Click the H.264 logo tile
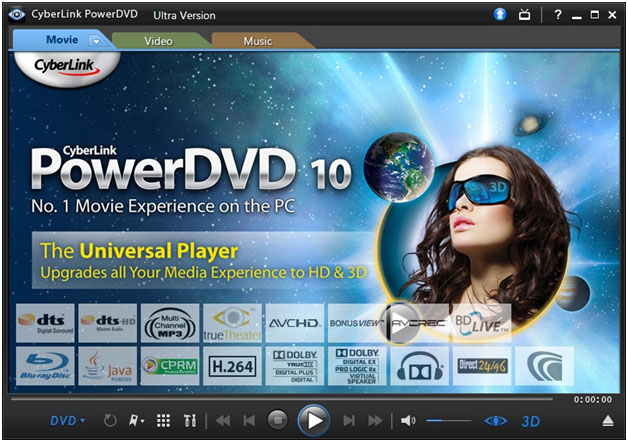This screenshot has width=628, height=442. point(232,366)
